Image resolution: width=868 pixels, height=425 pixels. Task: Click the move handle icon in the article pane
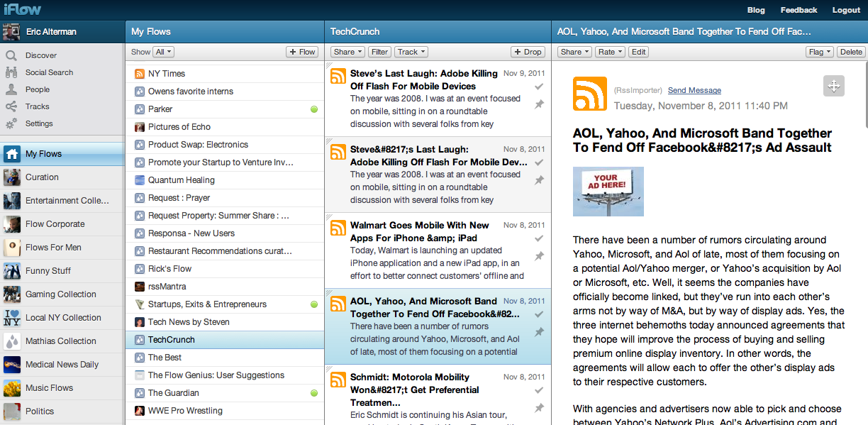pos(834,86)
